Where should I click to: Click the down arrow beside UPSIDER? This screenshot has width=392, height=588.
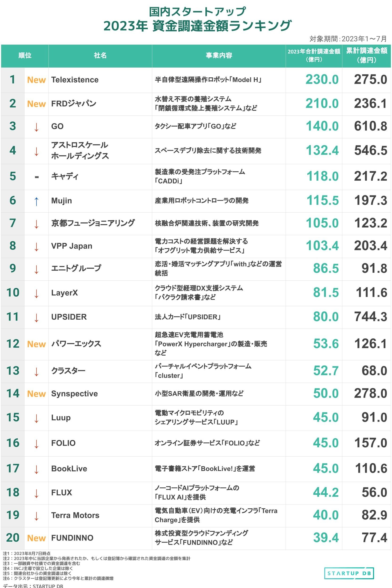(36, 317)
